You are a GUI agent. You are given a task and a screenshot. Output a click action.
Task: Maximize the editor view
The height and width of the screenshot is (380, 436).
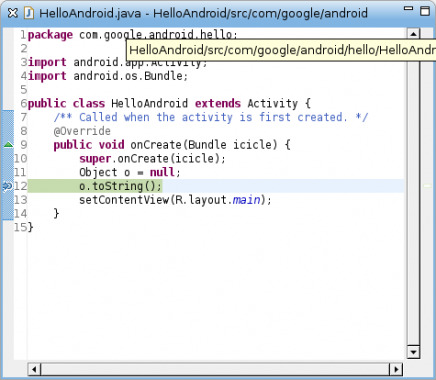pyautogui.click(x=425, y=11)
